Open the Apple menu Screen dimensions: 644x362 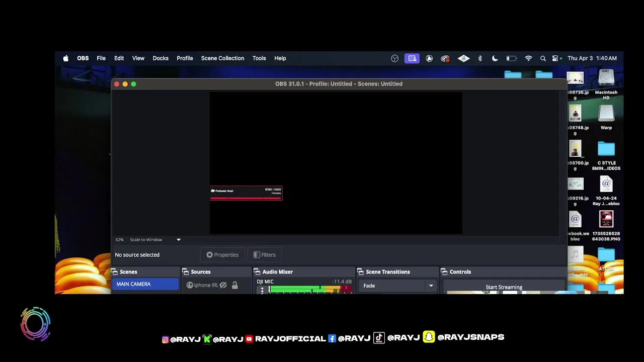tap(66, 58)
